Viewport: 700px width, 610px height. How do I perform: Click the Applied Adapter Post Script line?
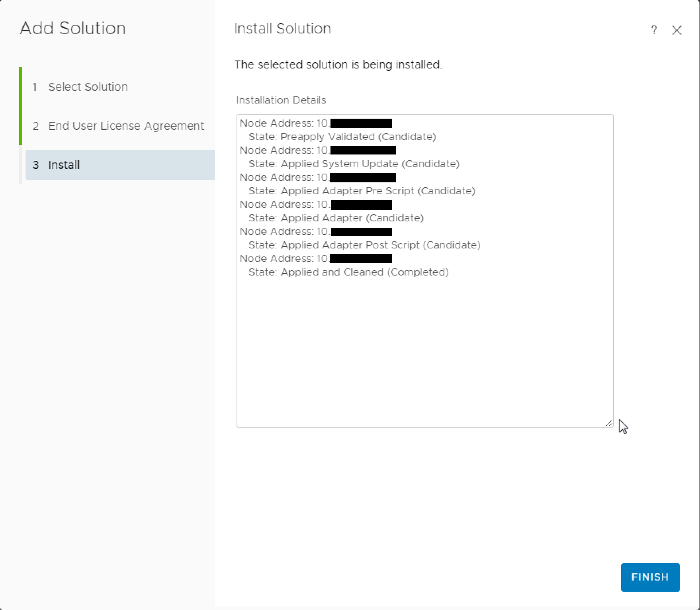pos(364,245)
